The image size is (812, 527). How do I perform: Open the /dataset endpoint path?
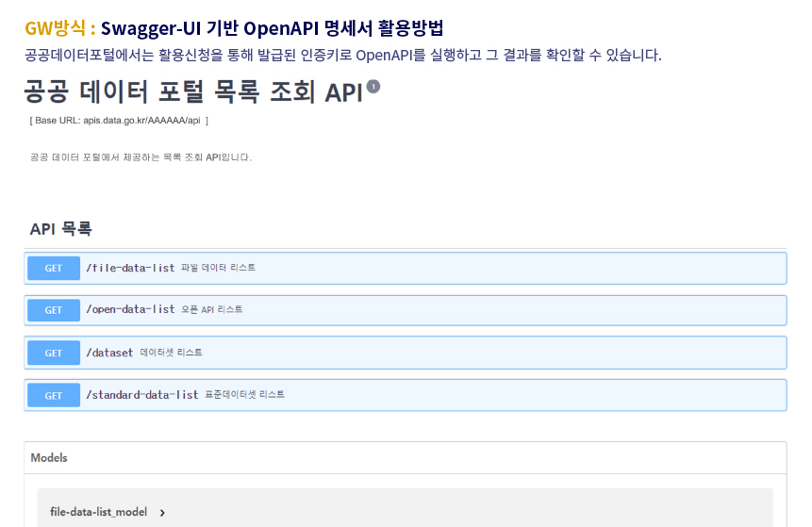(109, 353)
